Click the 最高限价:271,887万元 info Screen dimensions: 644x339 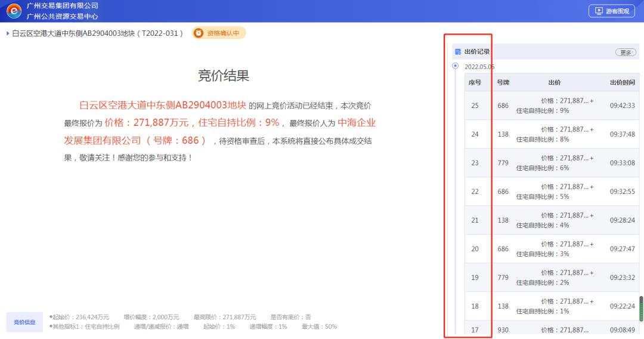225,318
